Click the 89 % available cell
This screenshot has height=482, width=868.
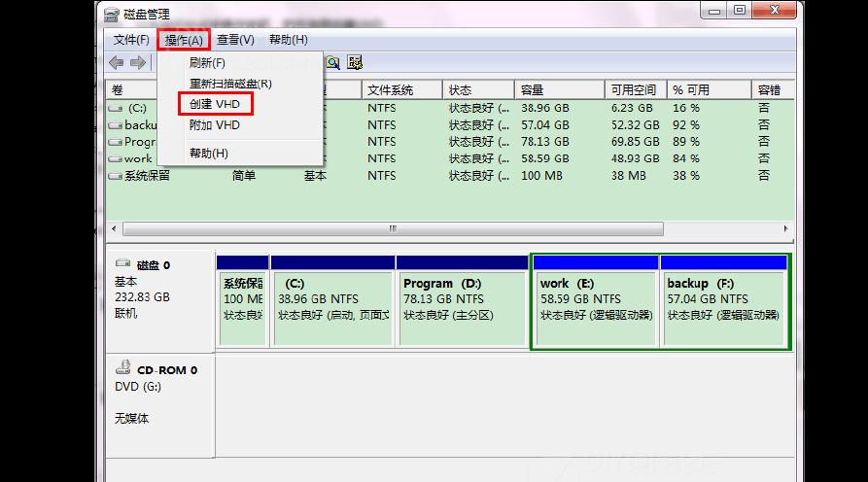click(686, 142)
